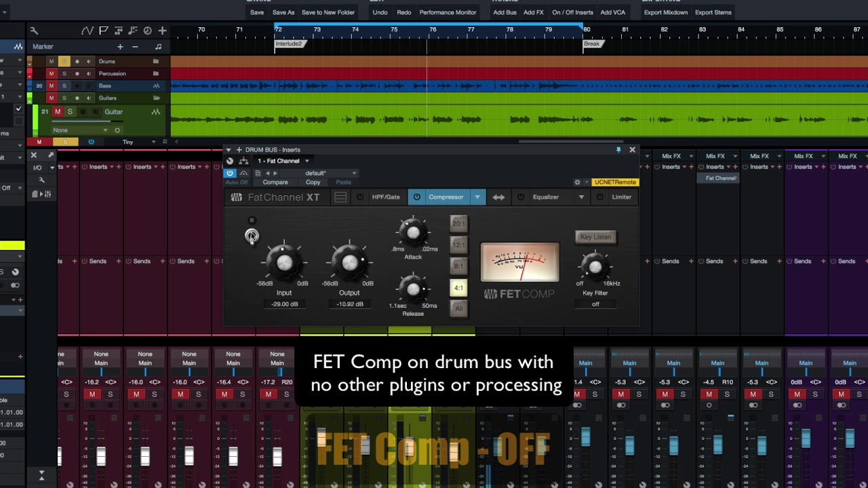This screenshot has width=868, height=488.
Task: Click the sidechain meter icon in plugin header
Action: coord(243,174)
